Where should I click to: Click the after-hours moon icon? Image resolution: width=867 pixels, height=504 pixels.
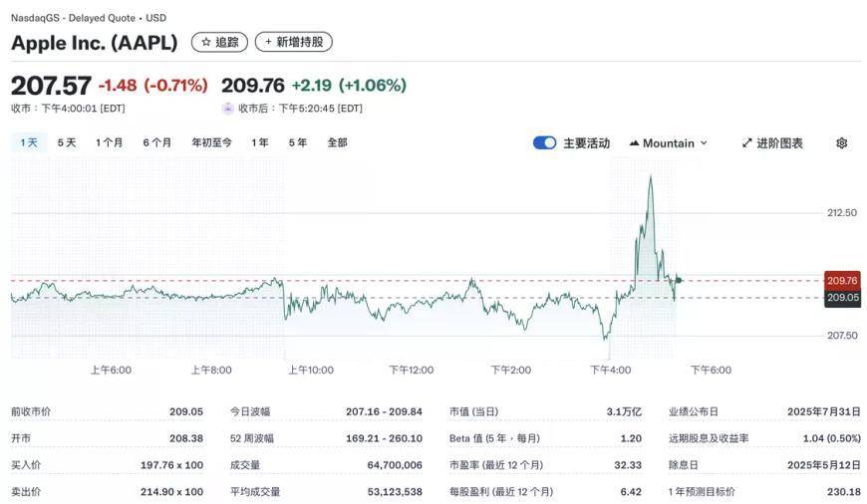228,109
